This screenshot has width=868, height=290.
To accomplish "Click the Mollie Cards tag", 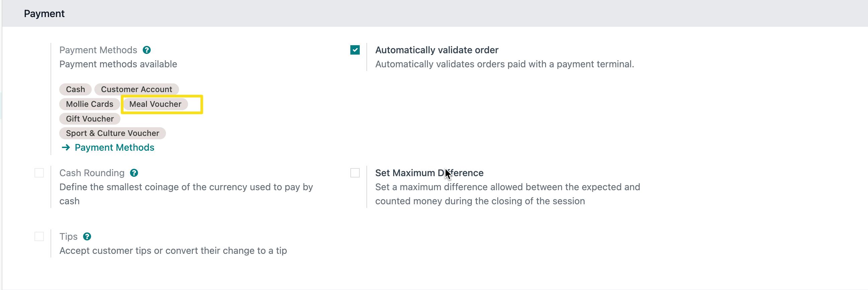I will [89, 104].
